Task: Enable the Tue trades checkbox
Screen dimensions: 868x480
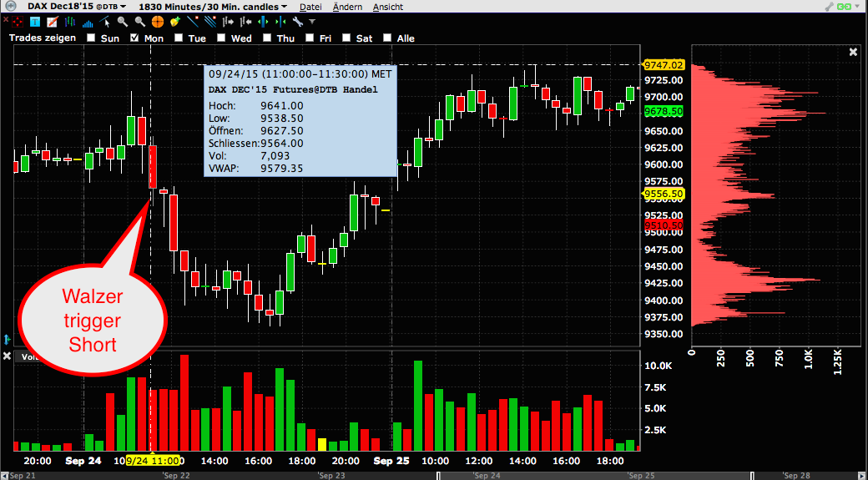Action: (x=179, y=38)
